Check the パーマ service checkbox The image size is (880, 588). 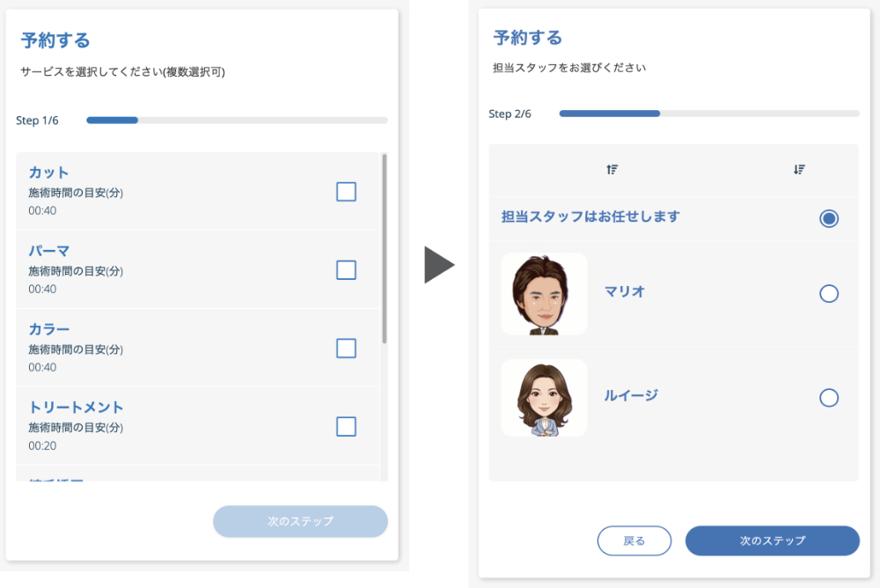(347, 270)
